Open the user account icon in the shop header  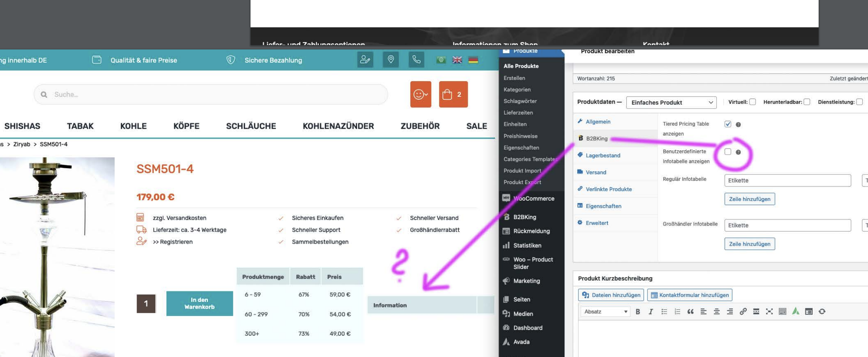pos(365,60)
